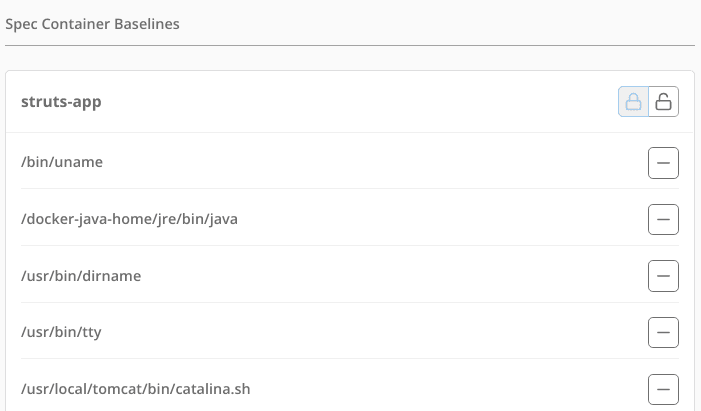Lock the struts-app baseline with closed padlock
This screenshot has height=411, width=701.
[x=633, y=102]
